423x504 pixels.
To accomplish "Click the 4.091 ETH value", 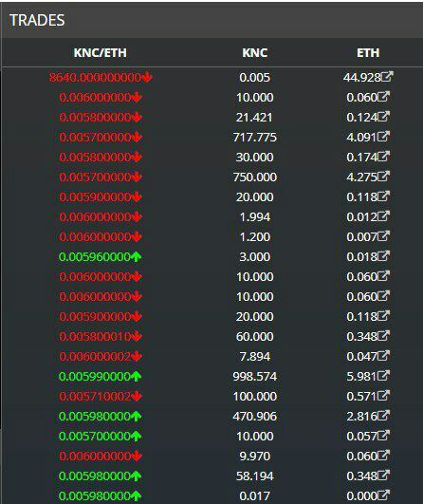I will coord(361,138).
